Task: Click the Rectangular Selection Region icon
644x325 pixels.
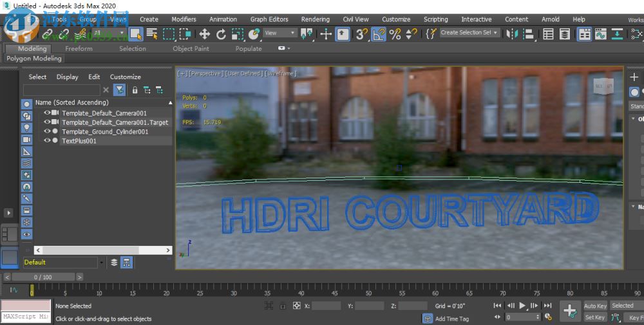Action: click(168, 34)
